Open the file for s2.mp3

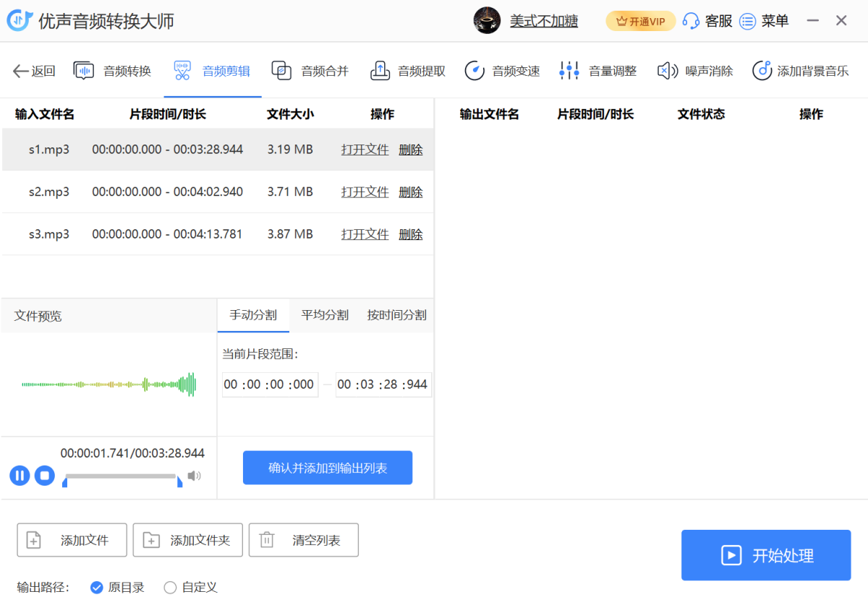[365, 192]
